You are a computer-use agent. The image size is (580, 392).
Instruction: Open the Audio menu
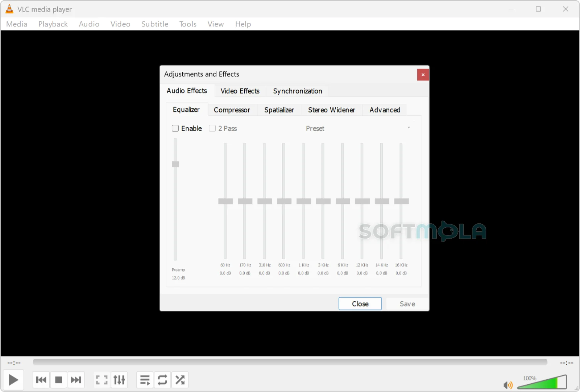coord(89,24)
